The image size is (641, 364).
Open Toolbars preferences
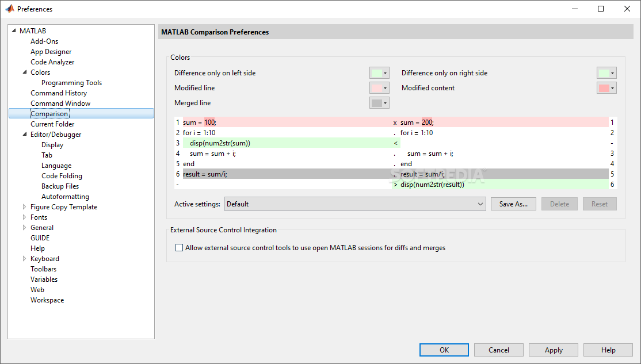(43, 269)
